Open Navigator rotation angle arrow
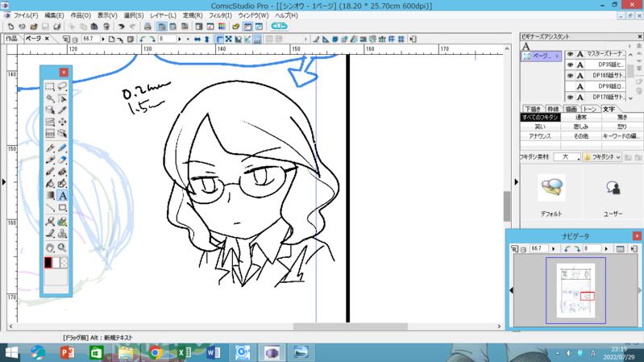 click(606, 248)
